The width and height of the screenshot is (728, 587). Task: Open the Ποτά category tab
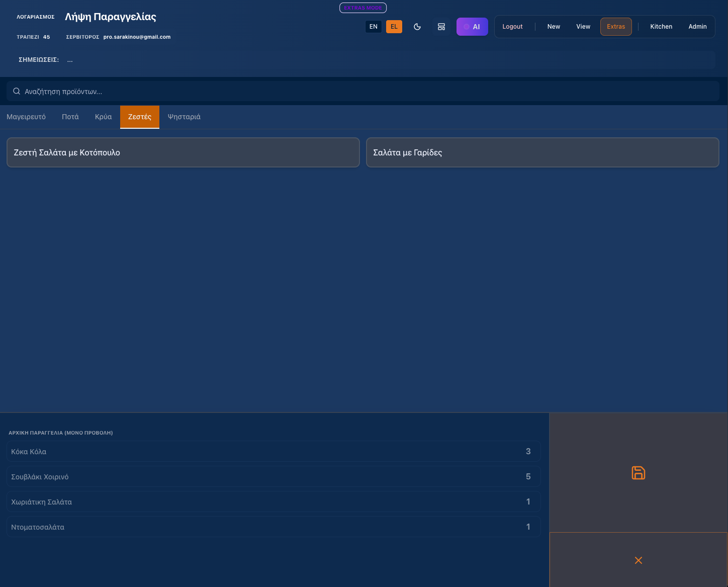click(70, 117)
